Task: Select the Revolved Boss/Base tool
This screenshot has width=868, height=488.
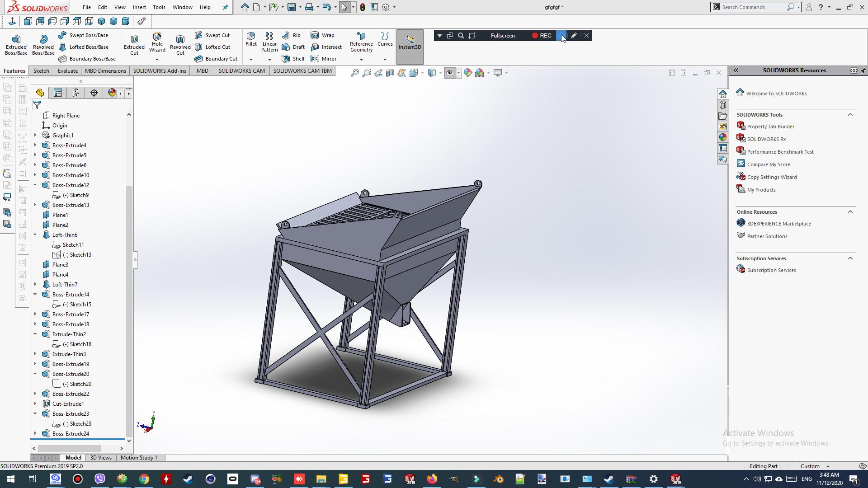Action: (x=43, y=45)
